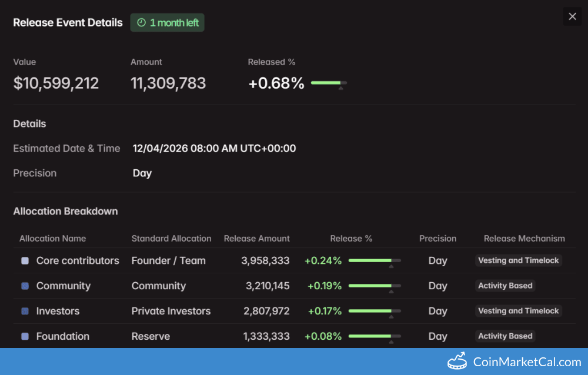Viewport: 588px width, 375px height.
Task: Close the Release Event Details dialog
Action: click(x=572, y=16)
